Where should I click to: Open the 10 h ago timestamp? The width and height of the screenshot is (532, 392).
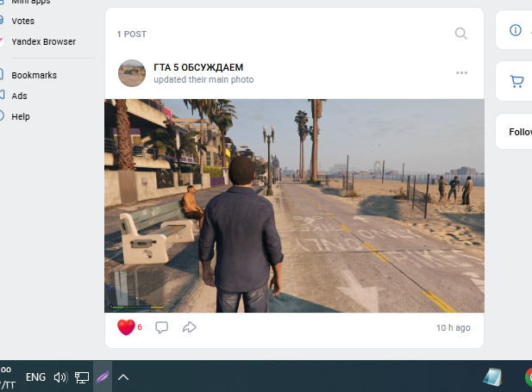tap(453, 327)
